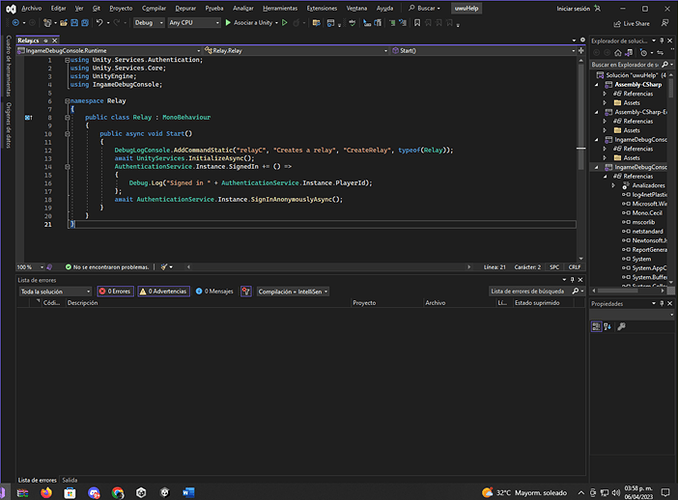Open Firefox from the taskbar
Image resolution: width=678 pixels, height=500 pixels.
click(x=46, y=492)
